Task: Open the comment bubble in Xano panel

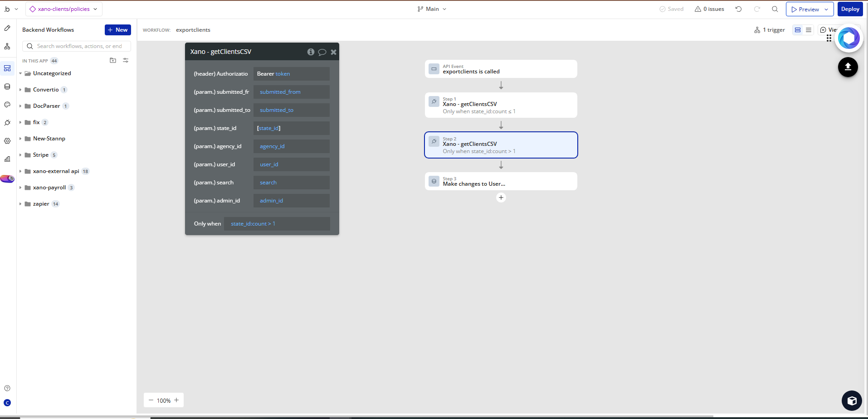Action: click(322, 52)
